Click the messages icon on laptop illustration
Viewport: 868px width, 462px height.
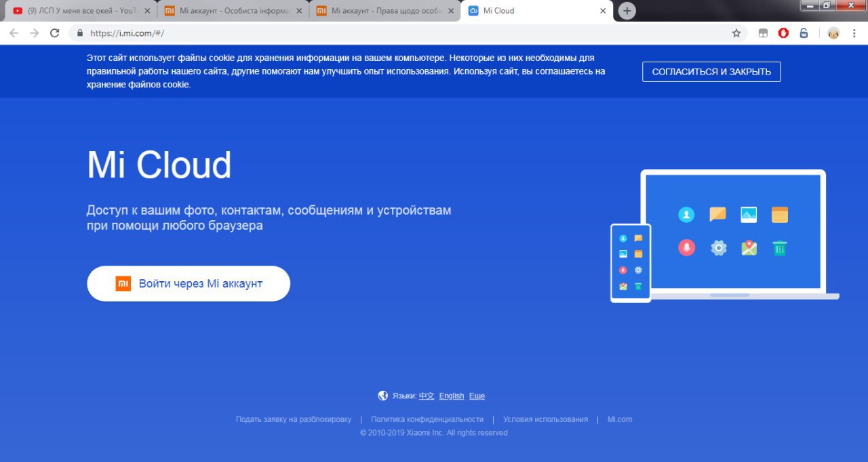tap(717, 215)
